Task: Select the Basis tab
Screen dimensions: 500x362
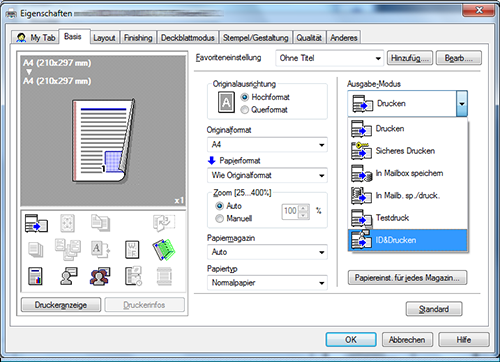Action: click(x=73, y=36)
